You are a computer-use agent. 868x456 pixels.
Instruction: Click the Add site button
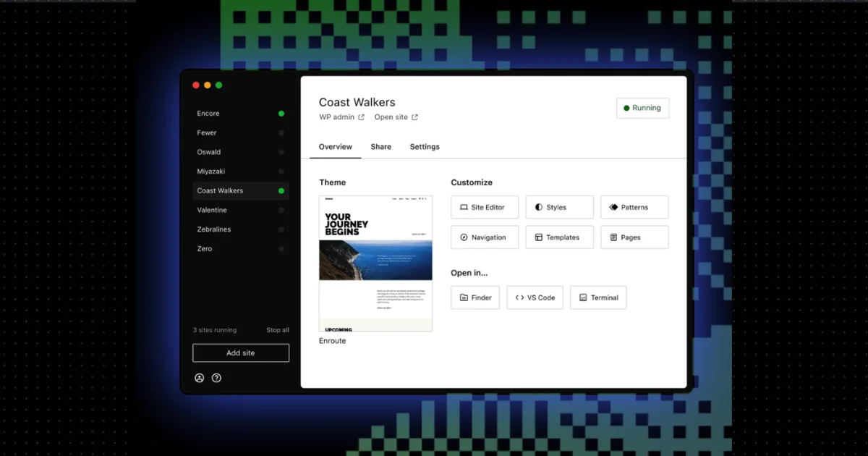click(x=241, y=353)
